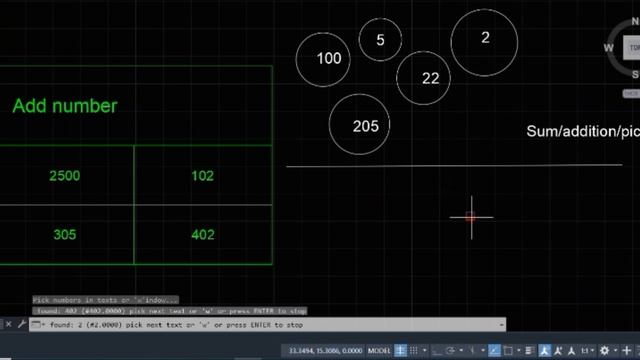Toggle annotation visibility icon
This screenshot has width=640, height=360.
click(x=544, y=350)
